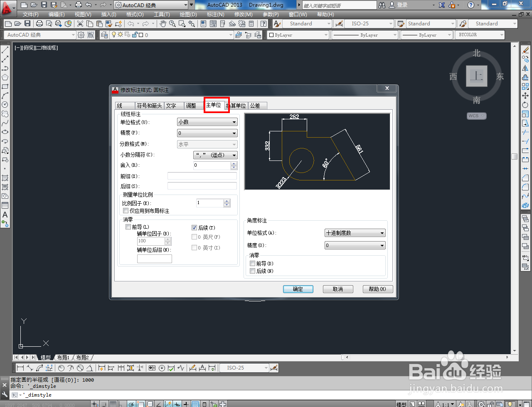Switch to the 文字 tab
This screenshot has width=532, height=407.
tap(174, 106)
